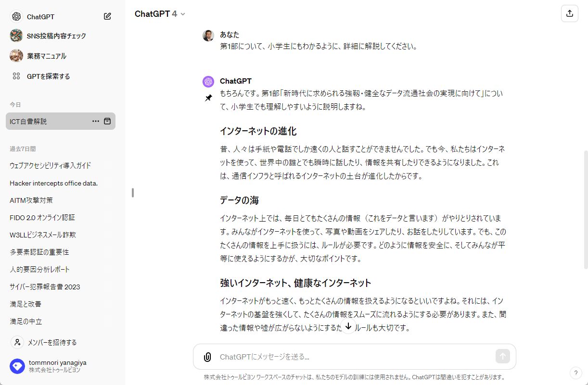Click the 今日 section label
This screenshot has width=588, height=385.
15,104
